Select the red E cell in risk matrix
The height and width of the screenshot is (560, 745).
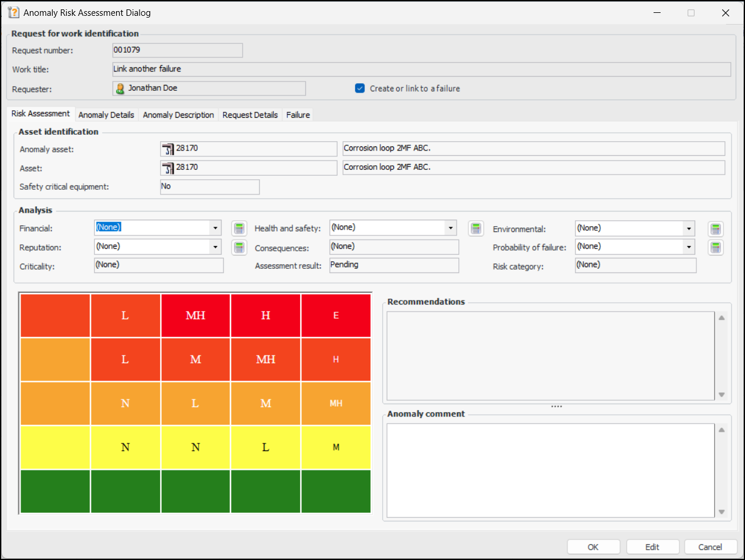coord(336,316)
